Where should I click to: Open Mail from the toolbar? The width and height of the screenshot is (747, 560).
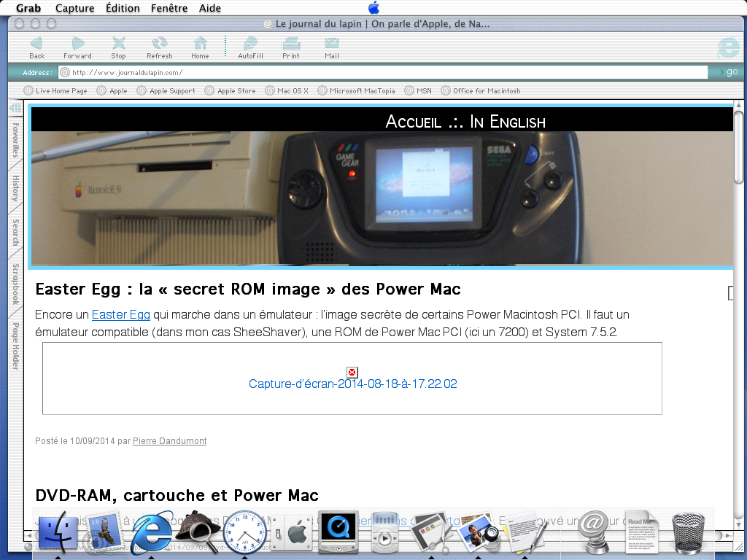[x=332, y=48]
